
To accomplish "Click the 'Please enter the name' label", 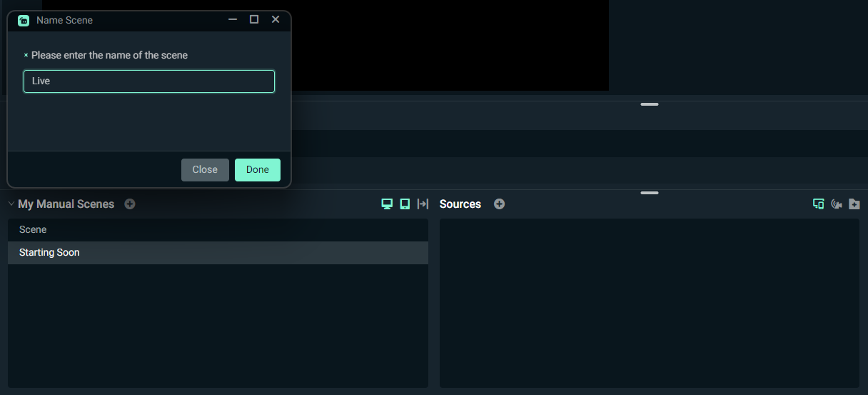I will pyautogui.click(x=109, y=55).
